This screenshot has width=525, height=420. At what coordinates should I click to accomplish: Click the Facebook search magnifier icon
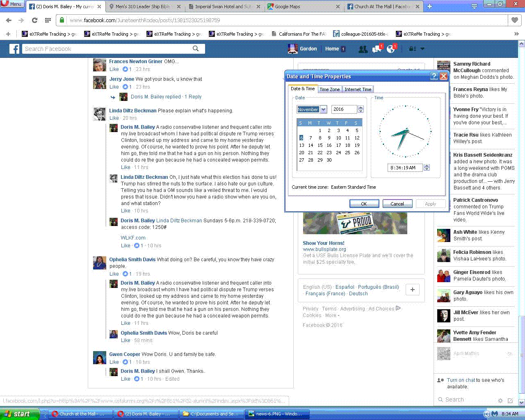[196, 48]
